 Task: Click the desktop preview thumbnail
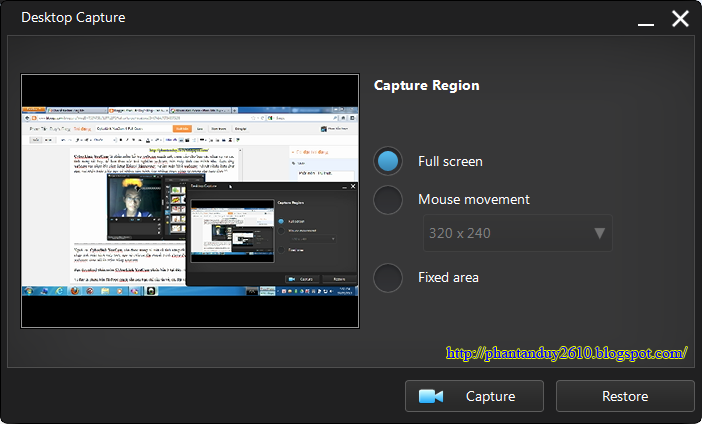190,201
